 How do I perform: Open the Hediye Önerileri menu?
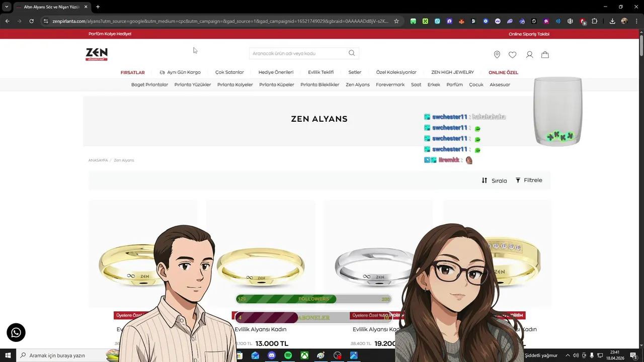[276, 72]
